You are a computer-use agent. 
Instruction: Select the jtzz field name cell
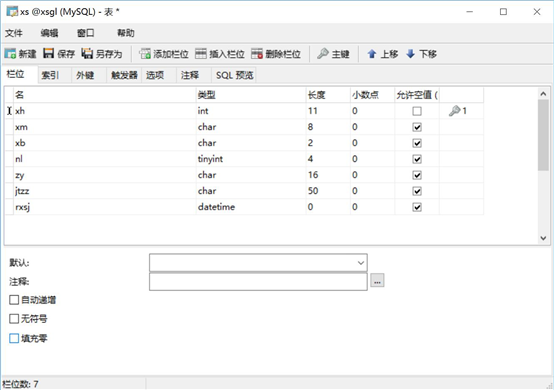click(x=105, y=191)
